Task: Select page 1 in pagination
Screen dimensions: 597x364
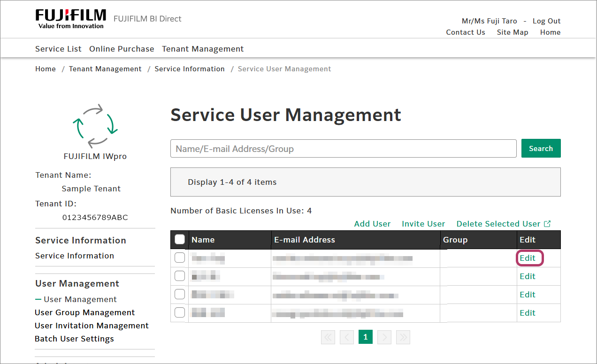Action: tap(365, 337)
